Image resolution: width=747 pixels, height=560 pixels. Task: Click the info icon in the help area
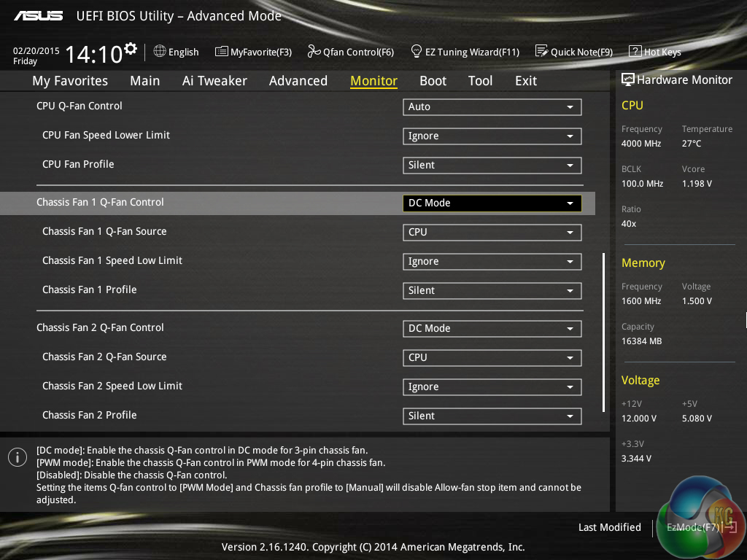(x=18, y=457)
